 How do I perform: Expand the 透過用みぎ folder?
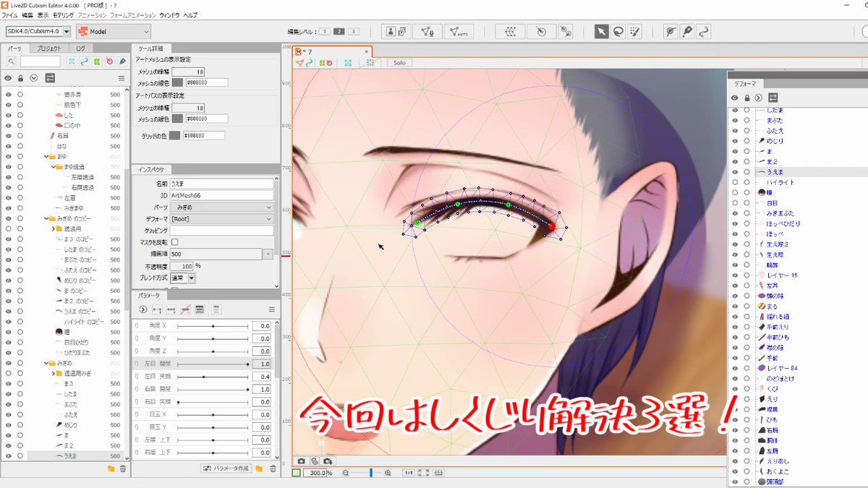[x=55, y=373]
